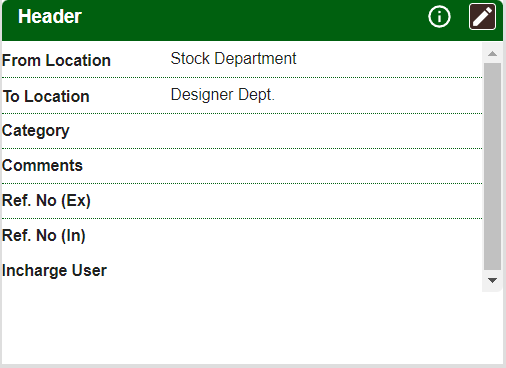
Task: Select the Stock Department value
Action: click(233, 59)
